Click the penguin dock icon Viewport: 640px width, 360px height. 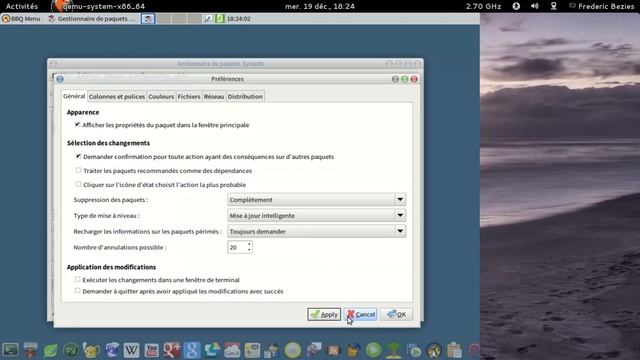pos(434,350)
